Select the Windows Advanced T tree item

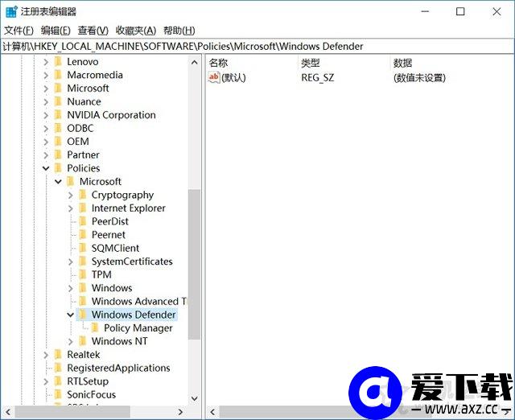139,301
